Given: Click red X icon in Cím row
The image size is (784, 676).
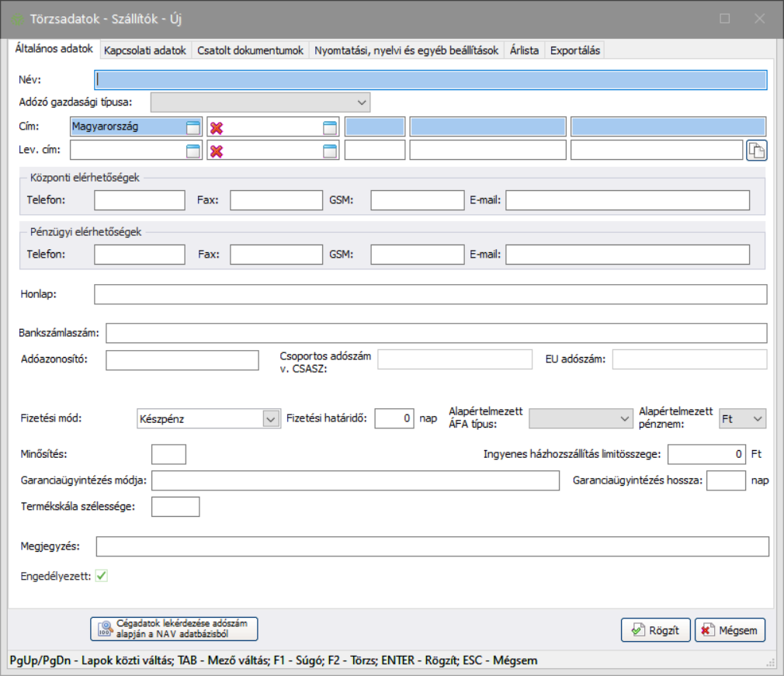Looking at the screenshot, I should click(x=217, y=128).
